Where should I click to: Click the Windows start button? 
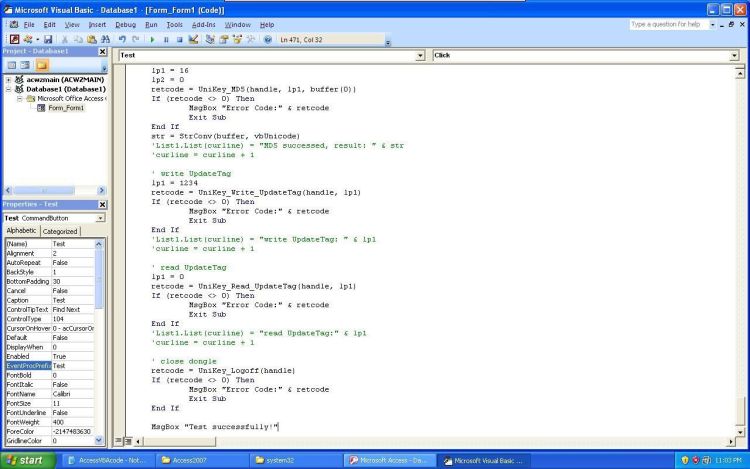(28, 460)
